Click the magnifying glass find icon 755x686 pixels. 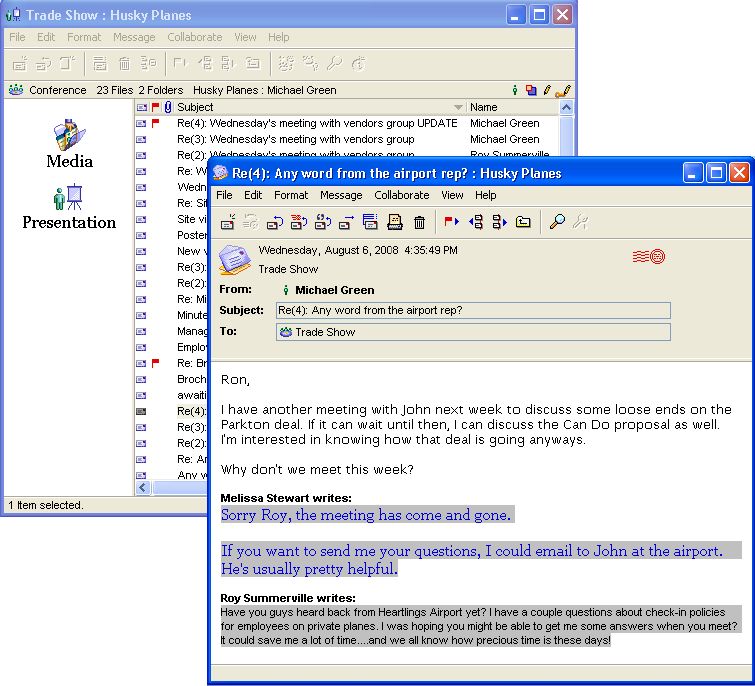(x=557, y=222)
